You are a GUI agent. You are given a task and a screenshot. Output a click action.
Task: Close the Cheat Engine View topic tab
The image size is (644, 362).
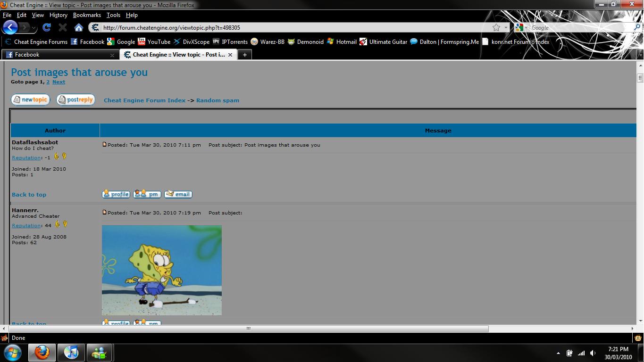click(230, 55)
